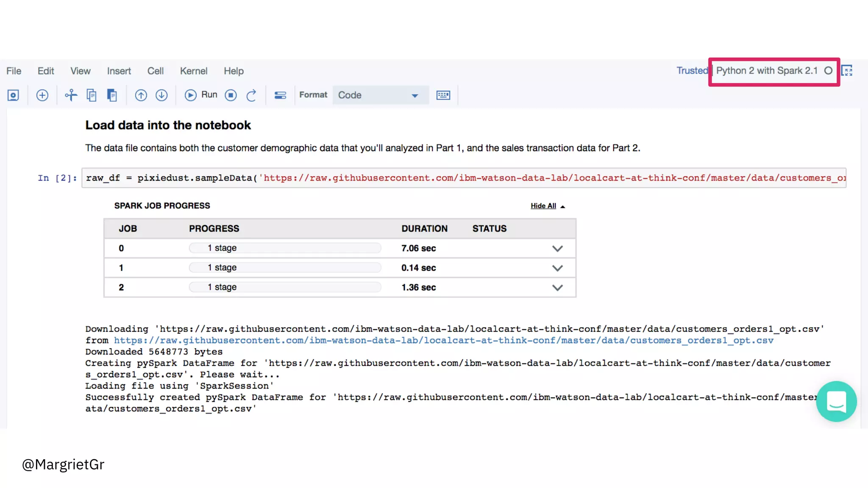This screenshot has width=868, height=488.
Task: Toggle the cell toolbar slider icon
Action: click(x=280, y=95)
